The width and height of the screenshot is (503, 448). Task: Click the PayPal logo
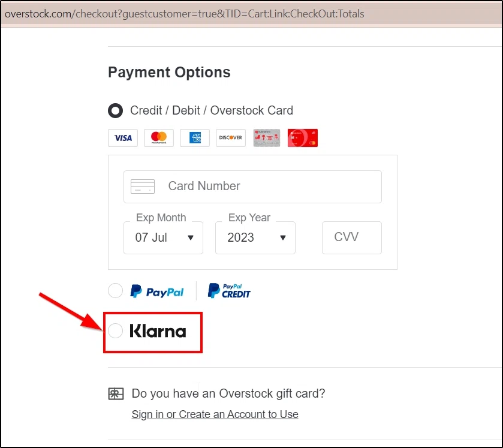tap(157, 291)
